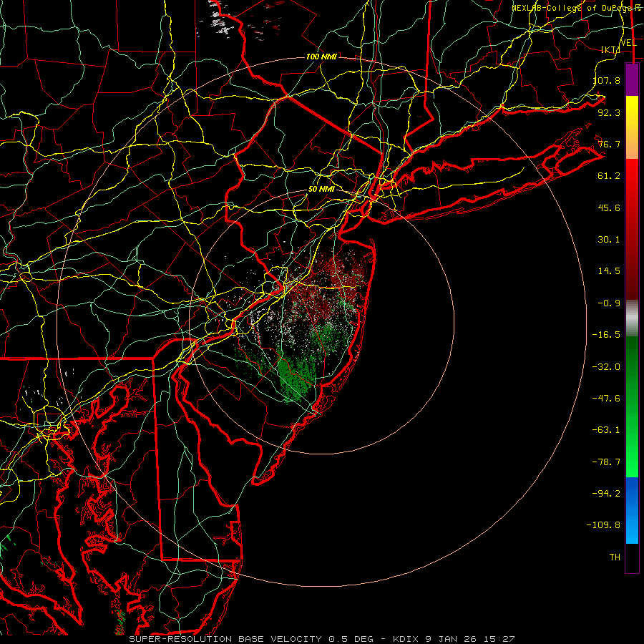Click the VEL legend heading
The width and height of the screenshot is (644, 644).
pyautogui.click(x=628, y=43)
